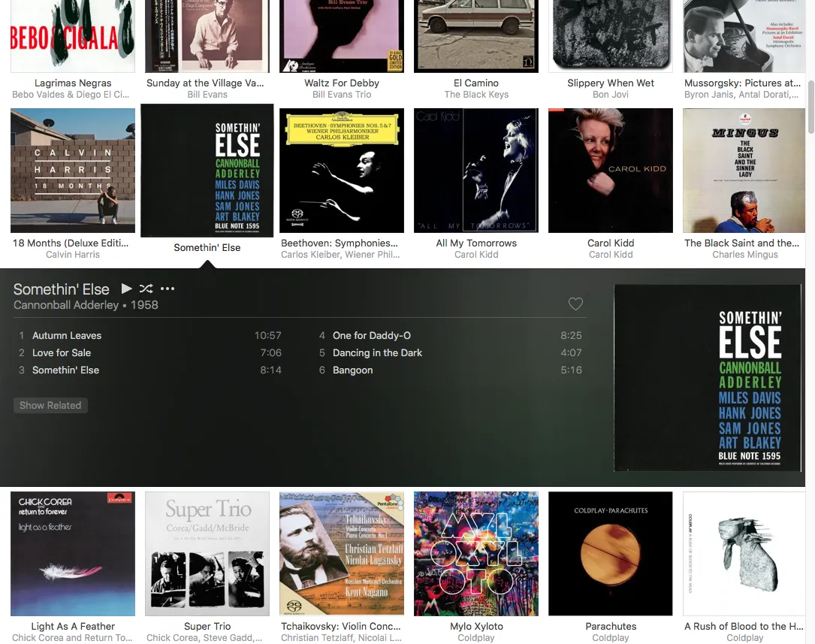Click the Mylo Xyloto title text
815x644 pixels.
[x=476, y=626]
